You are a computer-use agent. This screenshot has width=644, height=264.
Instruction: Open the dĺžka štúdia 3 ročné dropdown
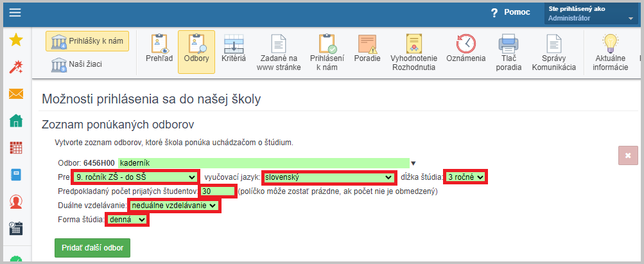pos(466,177)
